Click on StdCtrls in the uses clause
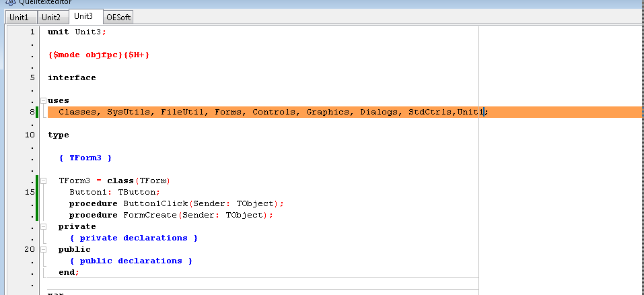 pos(431,112)
